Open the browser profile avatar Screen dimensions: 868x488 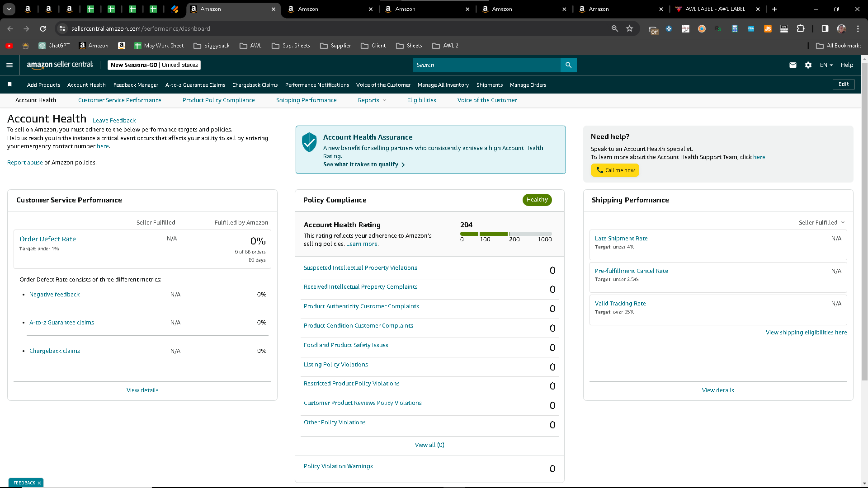click(841, 28)
